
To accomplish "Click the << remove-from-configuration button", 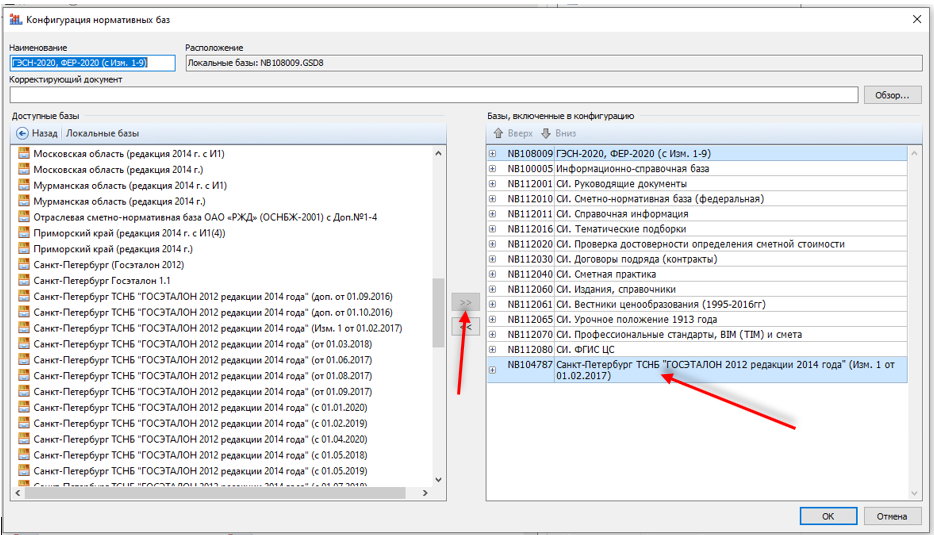I will point(465,326).
